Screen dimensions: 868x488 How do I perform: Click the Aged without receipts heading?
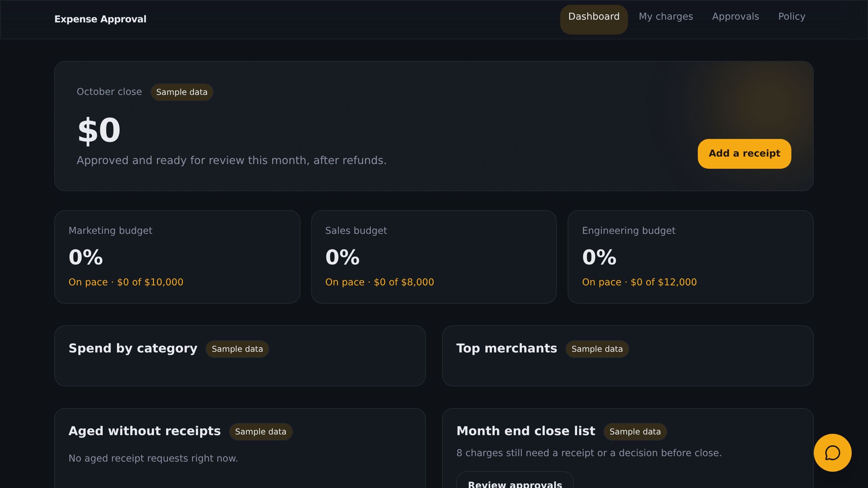(x=144, y=431)
